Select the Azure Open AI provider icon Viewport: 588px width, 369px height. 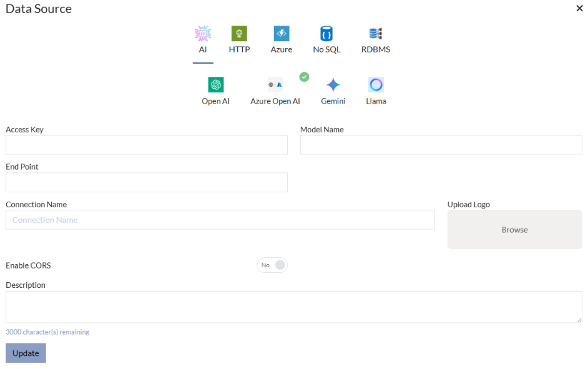point(275,85)
